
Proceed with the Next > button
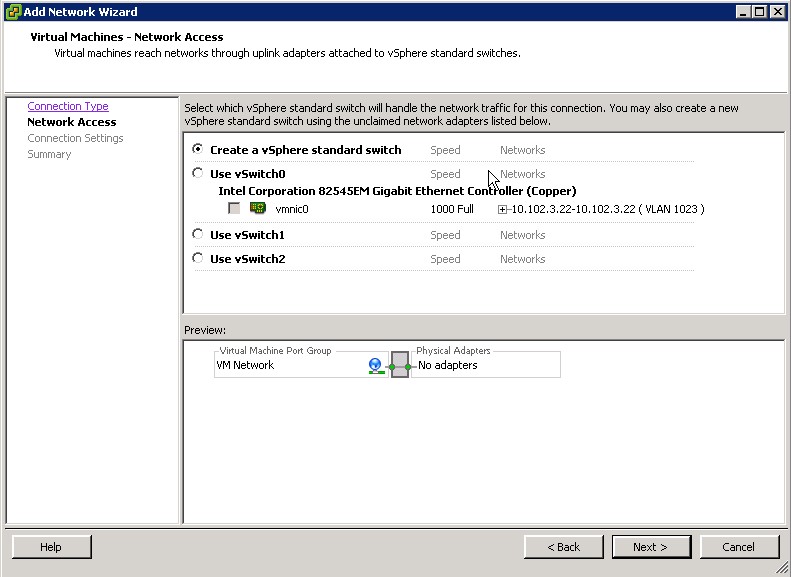(x=649, y=547)
